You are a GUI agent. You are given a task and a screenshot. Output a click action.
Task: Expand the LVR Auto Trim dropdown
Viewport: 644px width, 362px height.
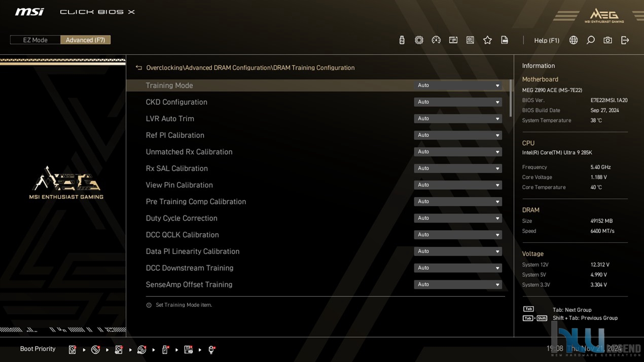pyautogui.click(x=458, y=119)
